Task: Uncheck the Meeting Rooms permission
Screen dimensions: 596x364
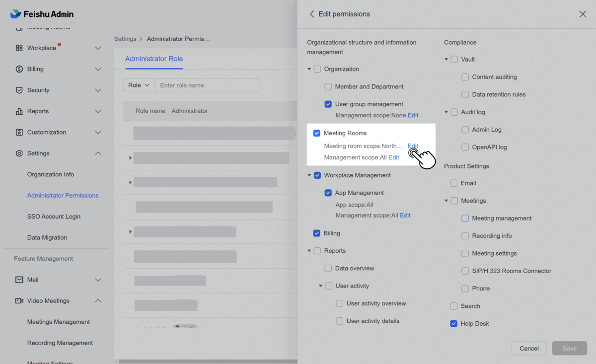Action: (x=316, y=133)
